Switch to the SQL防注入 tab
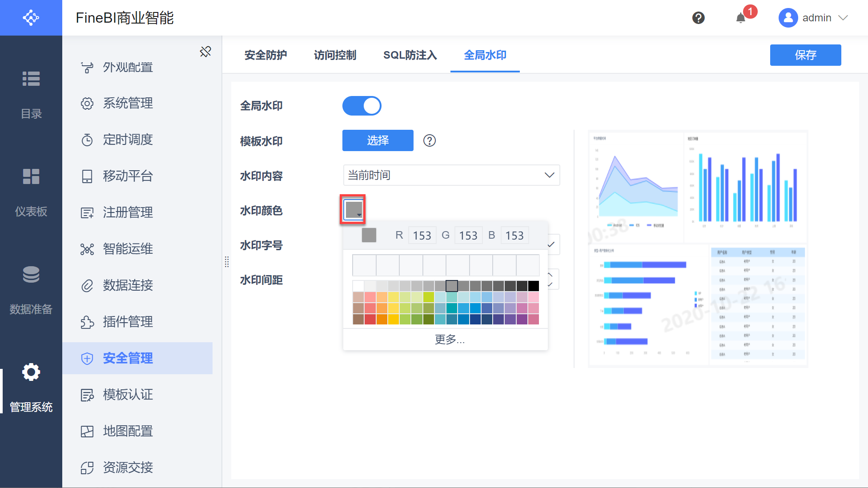The image size is (868, 488). point(410,55)
